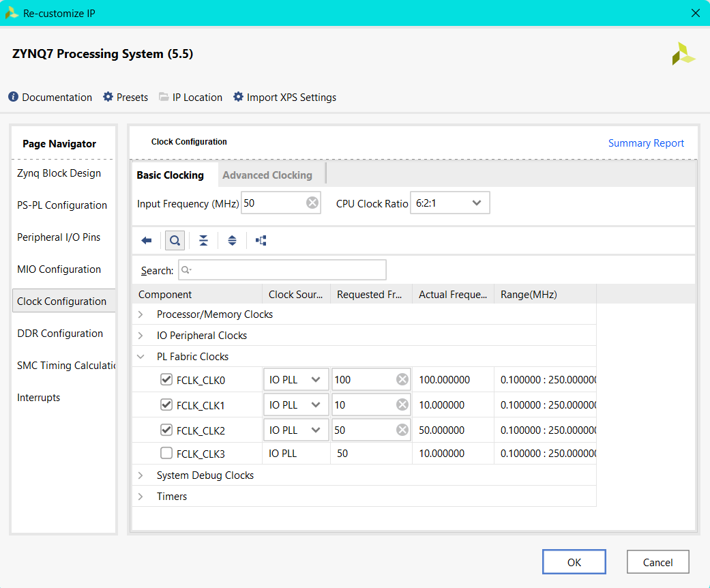Disable the FCLK_CLK2 clock checkbox
710x588 pixels.
point(166,430)
